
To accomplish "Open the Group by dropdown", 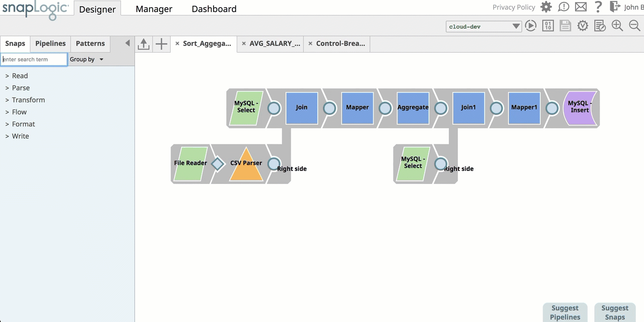I will point(87,59).
